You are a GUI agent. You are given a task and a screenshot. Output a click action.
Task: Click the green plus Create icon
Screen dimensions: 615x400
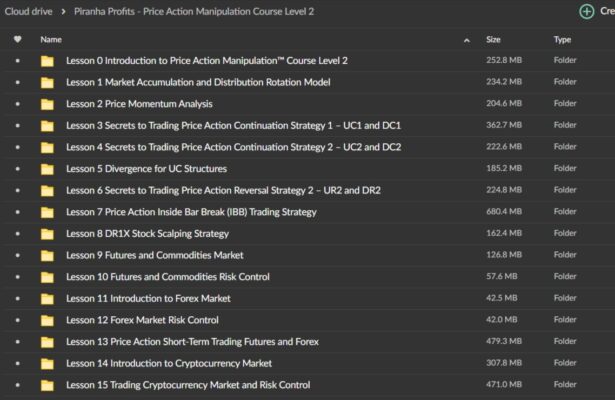click(586, 11)
